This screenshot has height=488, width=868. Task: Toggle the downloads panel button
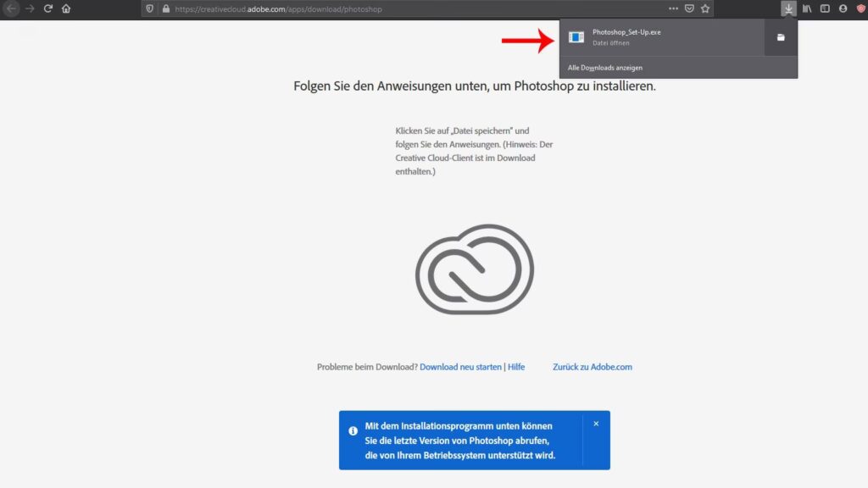click(x=788, y=8)
